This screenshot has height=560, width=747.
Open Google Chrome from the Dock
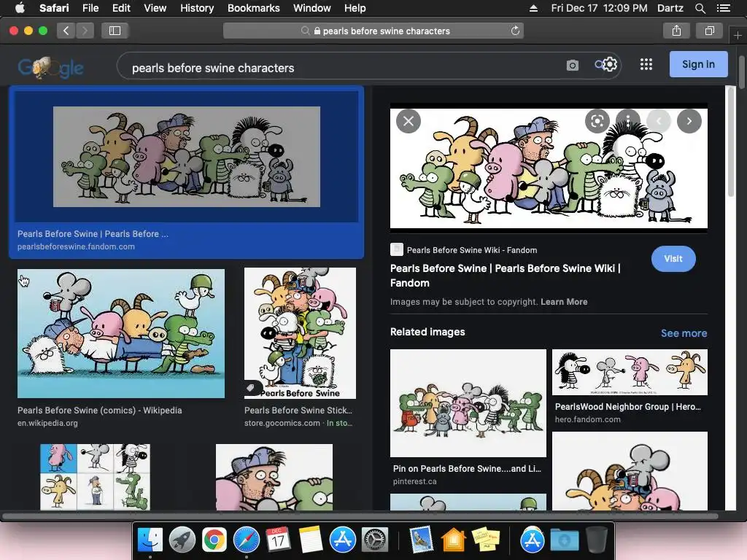click(x=214, y=540)
